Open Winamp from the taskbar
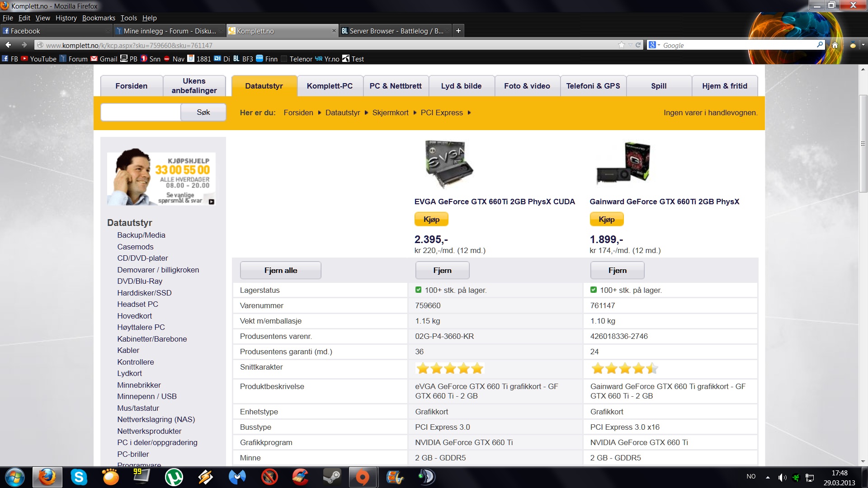Image resolution: width=868 pixels, height=488 pixels. pos(205,477)
